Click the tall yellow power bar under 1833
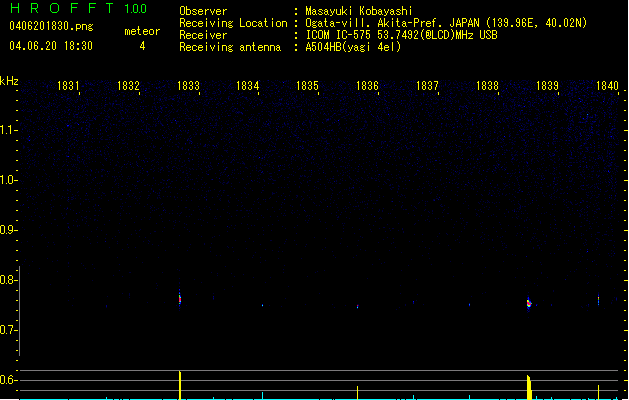The width and height of the screenshot is (629, 400). point(180,385)
